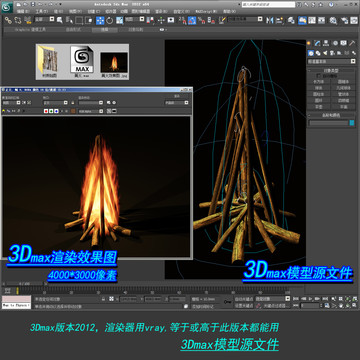Toggle red channel in render window
Image resolution: width=360 pixels, height=360 pixels.
pyautogui.click(x=46, y=111)
